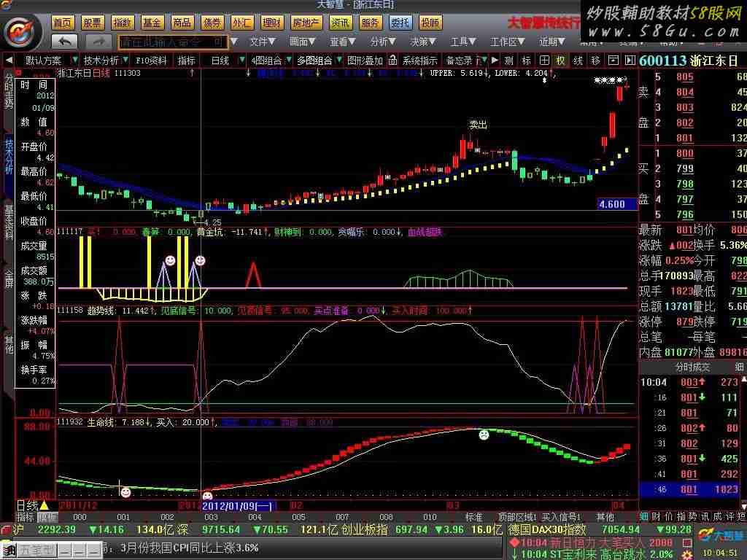Open the 指数 index tab
747x560 pixels.
tap(123, 23)
